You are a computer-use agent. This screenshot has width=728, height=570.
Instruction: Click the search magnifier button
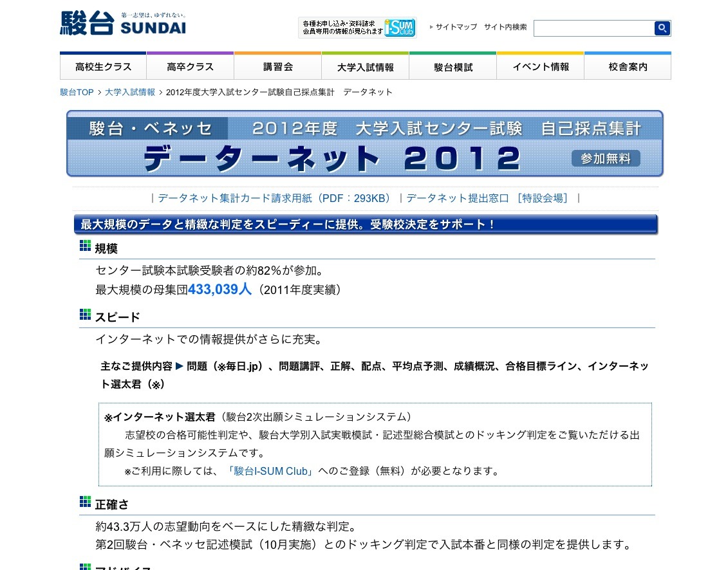point(662,28)
